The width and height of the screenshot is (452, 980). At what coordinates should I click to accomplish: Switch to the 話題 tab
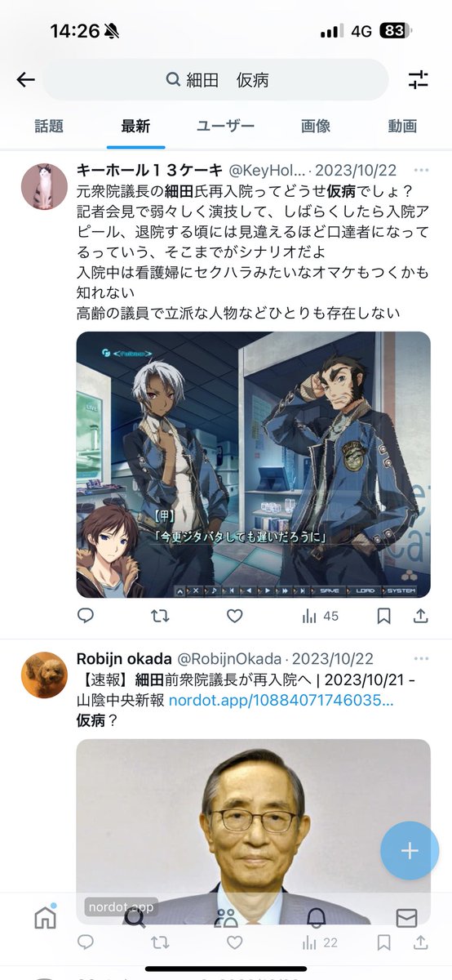[x=49, y=126]
